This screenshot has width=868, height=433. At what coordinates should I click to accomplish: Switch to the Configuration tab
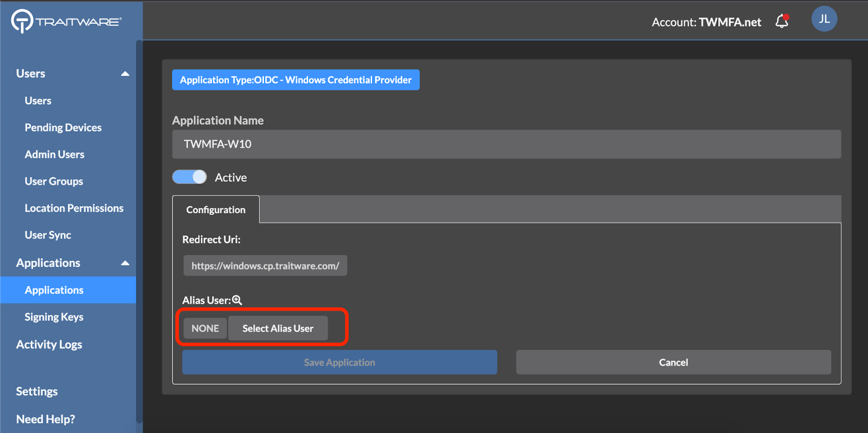point(216,209)
